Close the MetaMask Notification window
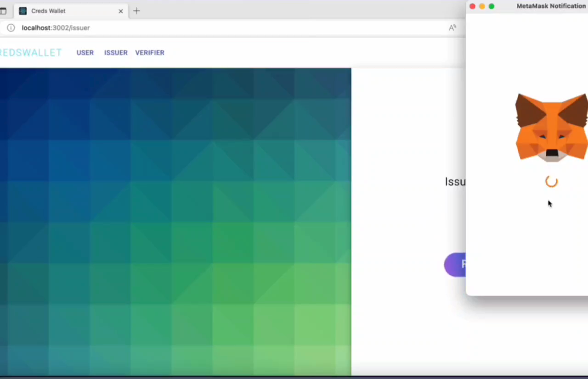 (472, 6)
